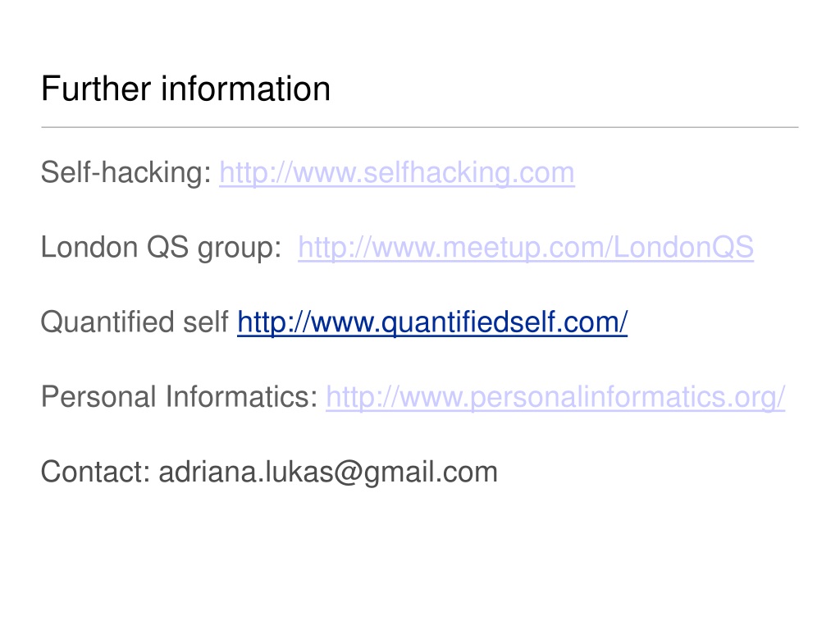840x630 pixels.
Task: Open the selfhacking.com link
Action: 397,173
